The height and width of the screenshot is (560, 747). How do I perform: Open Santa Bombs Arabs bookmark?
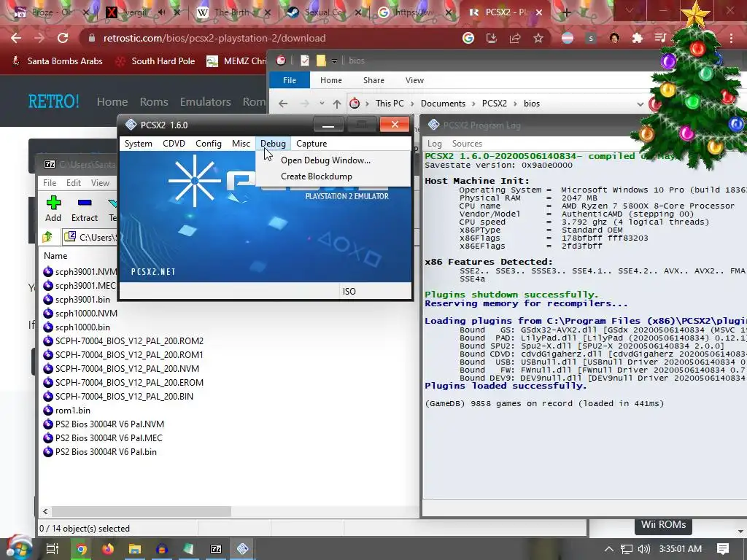[58, 61]
